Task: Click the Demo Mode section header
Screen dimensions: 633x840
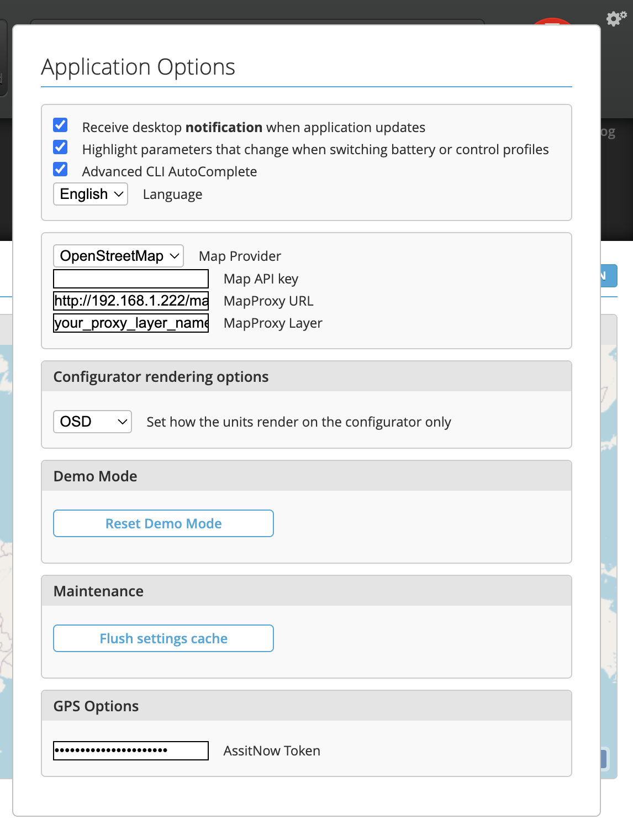Action: pos(307,476)
